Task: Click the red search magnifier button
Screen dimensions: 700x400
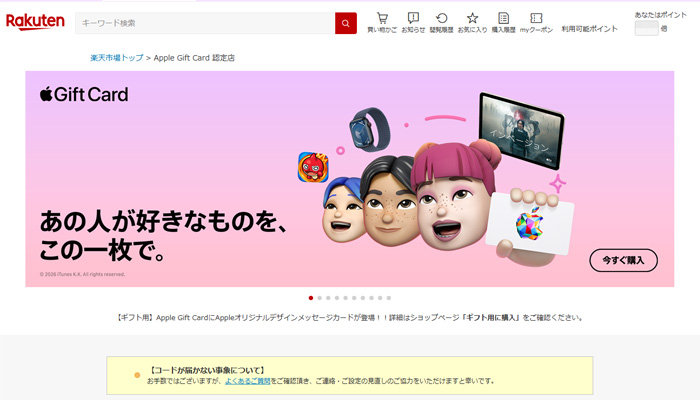Action: click(346, 23)
